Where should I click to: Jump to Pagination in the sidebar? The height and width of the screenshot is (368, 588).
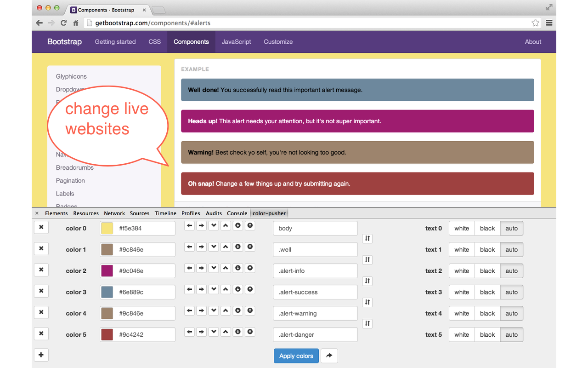click(x=70, y=181)
